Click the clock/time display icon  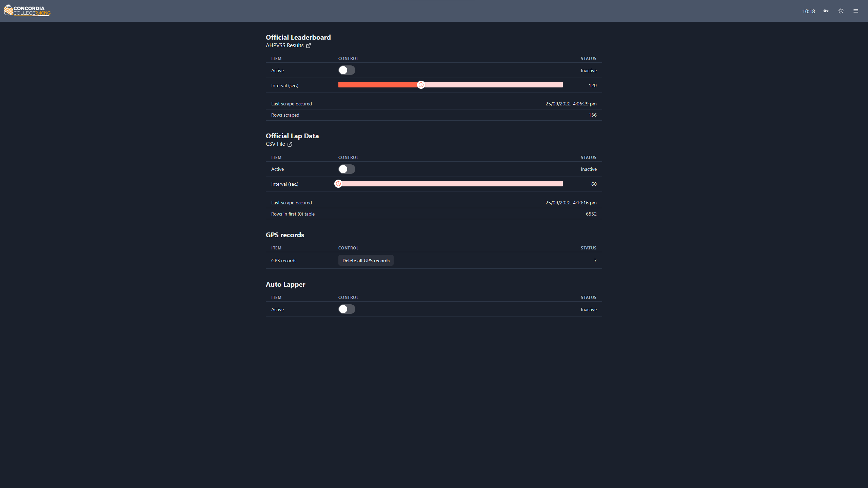pos(809,11)
